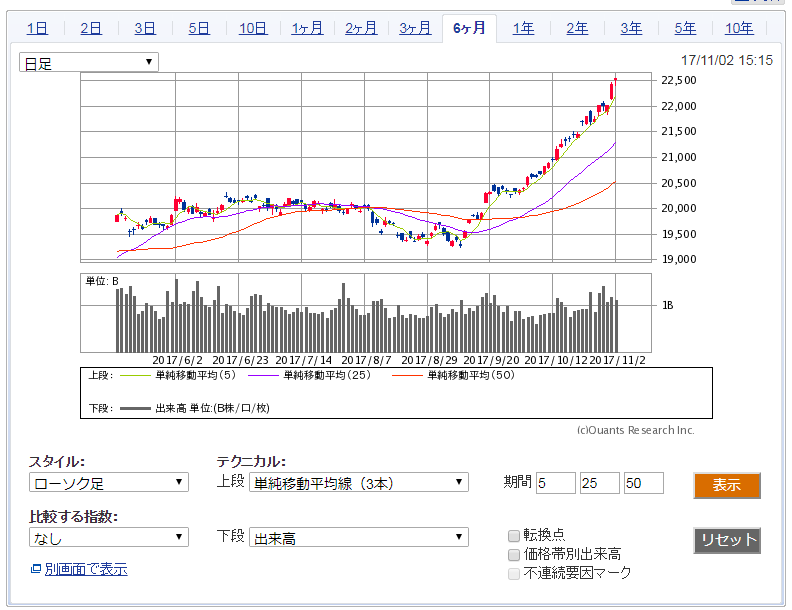Switch to the 3ヶ月 tab
The image size is (792, 610).
pos(415,28)
